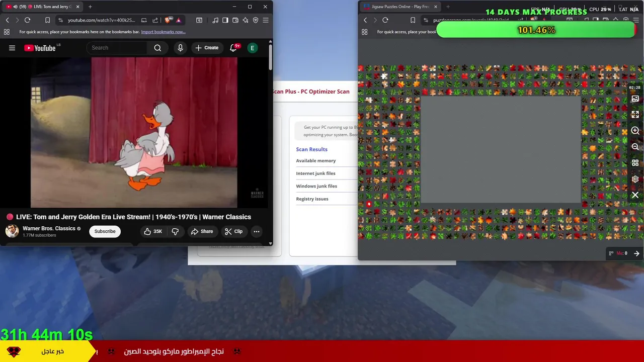644x362 pixels.
Task: Click the youtube.com address bar URL
Action: pyautogui.click(x=101, y=20)
